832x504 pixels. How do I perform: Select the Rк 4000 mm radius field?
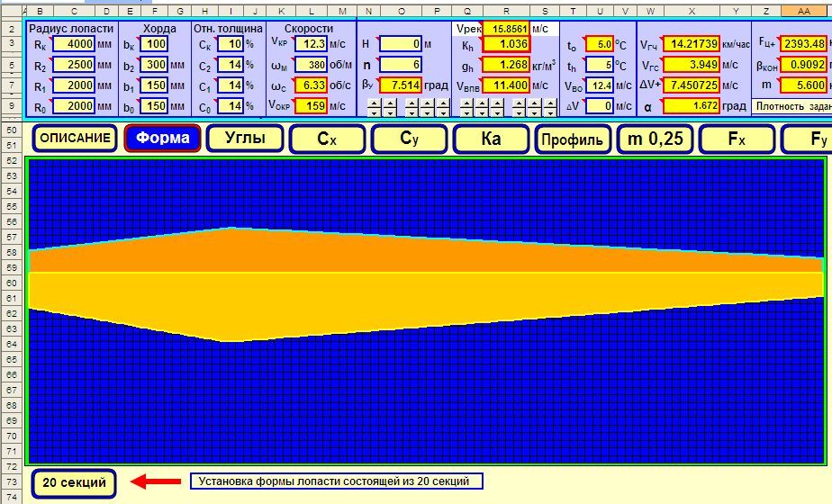coord(72,44)
